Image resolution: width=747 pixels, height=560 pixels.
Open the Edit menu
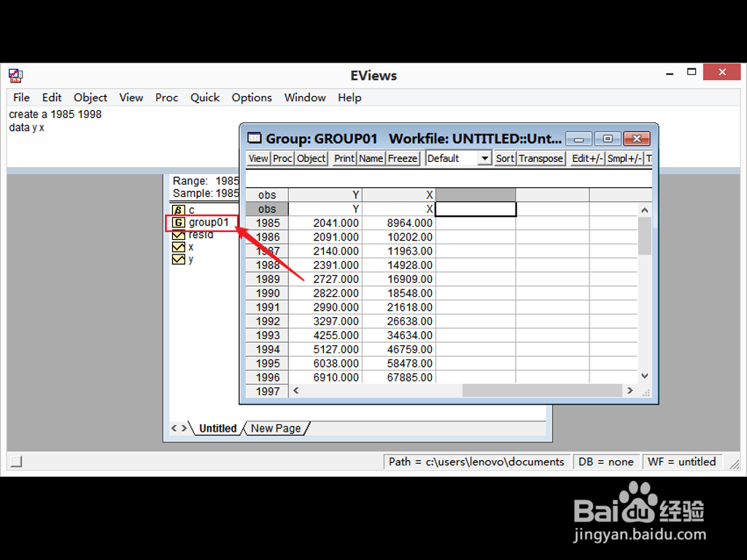point(52,98)
